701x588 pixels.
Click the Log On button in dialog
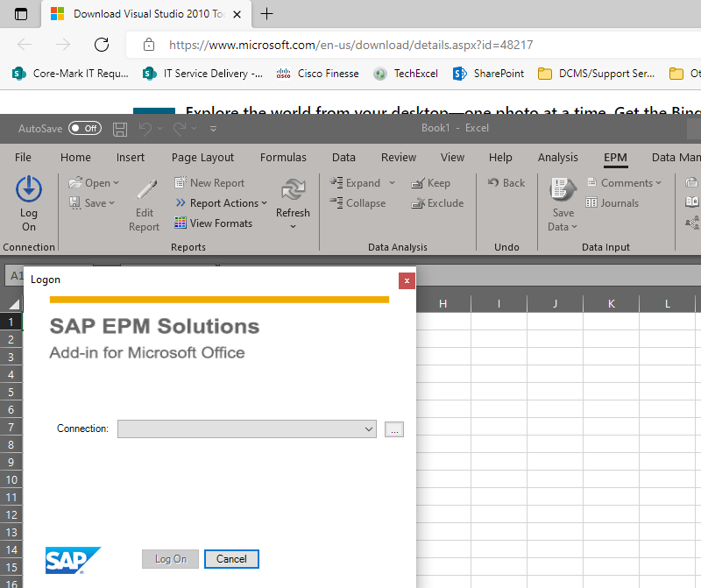pos(170,559)
